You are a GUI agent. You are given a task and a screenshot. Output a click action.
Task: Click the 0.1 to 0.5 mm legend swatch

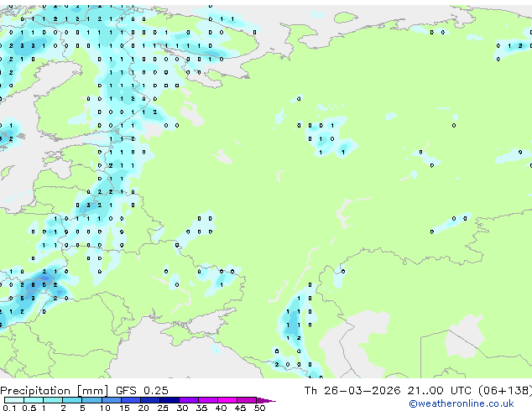(14, 400)
